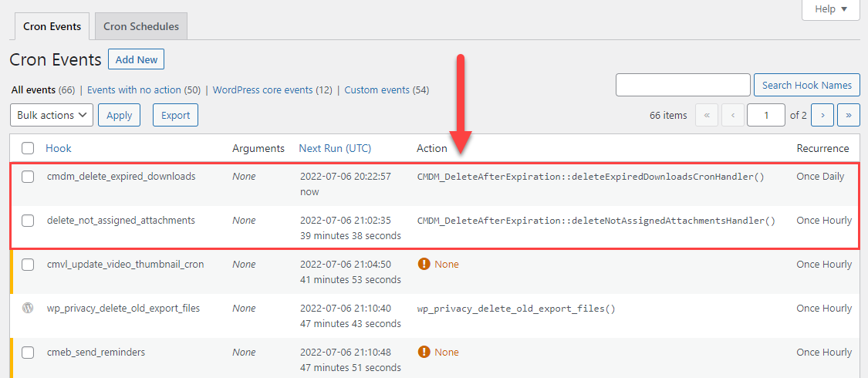Click the Recurrence column header

click(822, 148)
